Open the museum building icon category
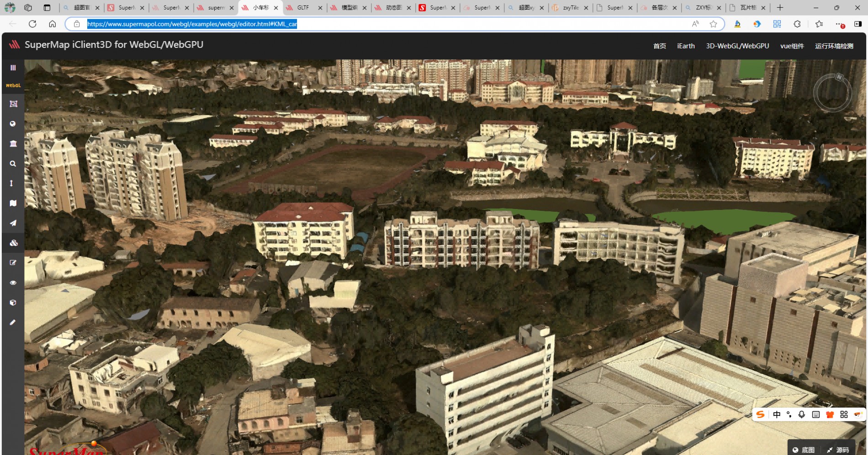The height and width of the screenshot is (455, 868). (13, 144)
